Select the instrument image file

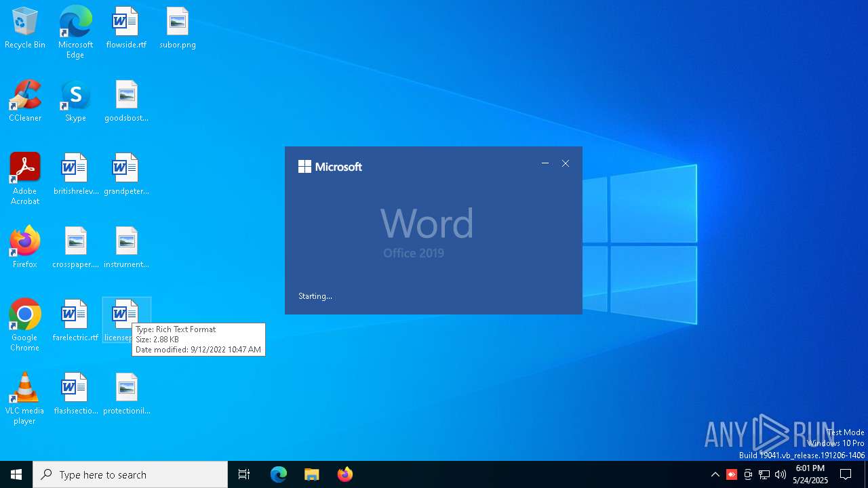(126, 247)
